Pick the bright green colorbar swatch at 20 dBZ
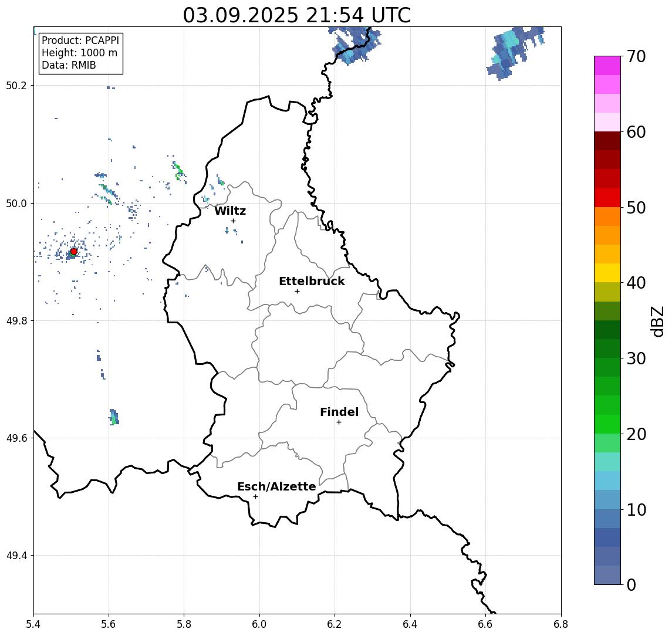 607,424
